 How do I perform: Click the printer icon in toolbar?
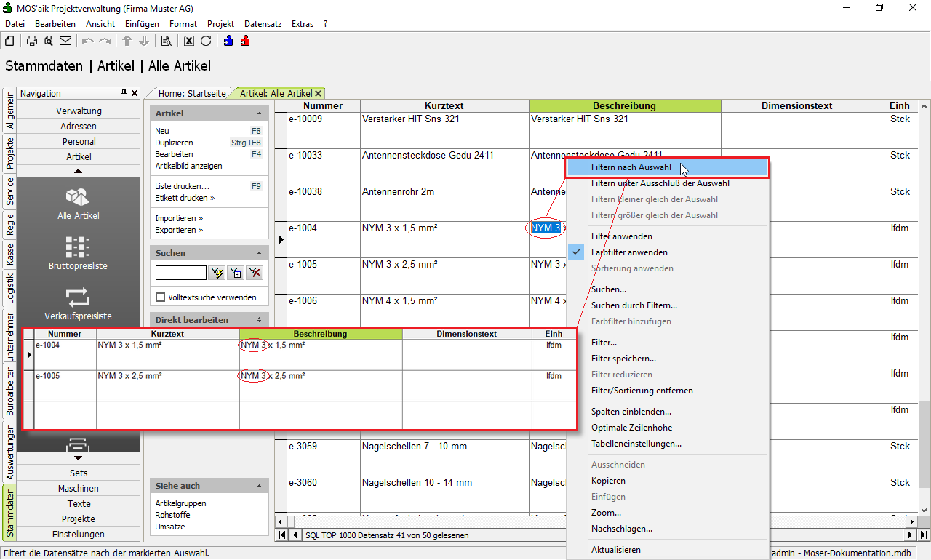(x=32, y=41)
